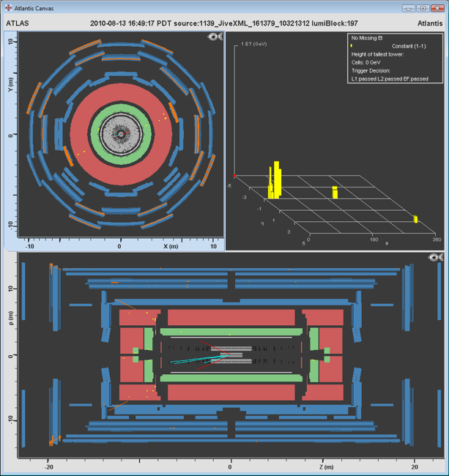Close the Atlantis Canvas window
This screenshot has width=449, height=476.
pos(437,9)
